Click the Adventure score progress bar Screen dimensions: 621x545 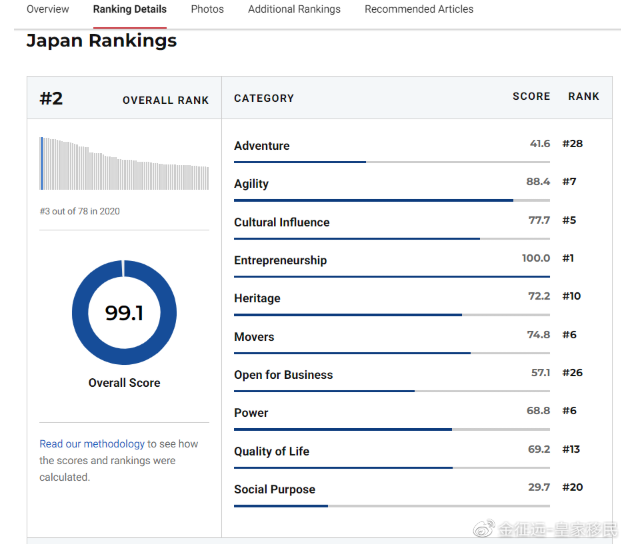(x=392, y=162)
